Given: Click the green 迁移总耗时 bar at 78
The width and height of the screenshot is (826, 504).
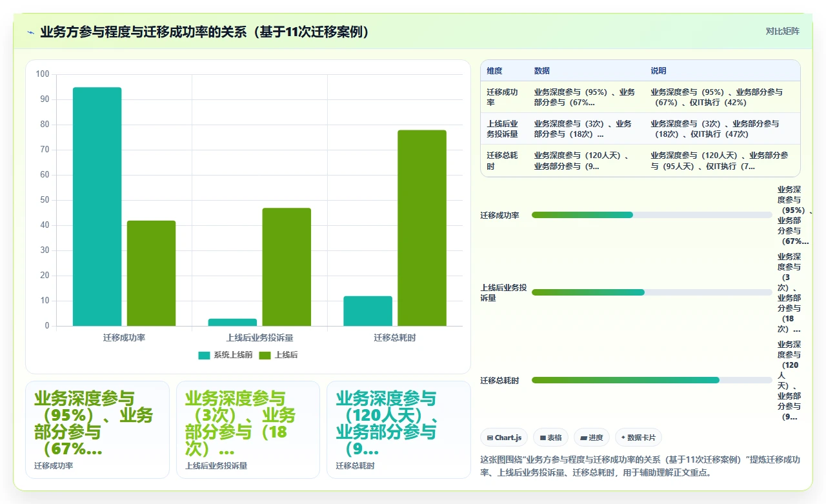Looking at the screenshot, I should point(422,228).
